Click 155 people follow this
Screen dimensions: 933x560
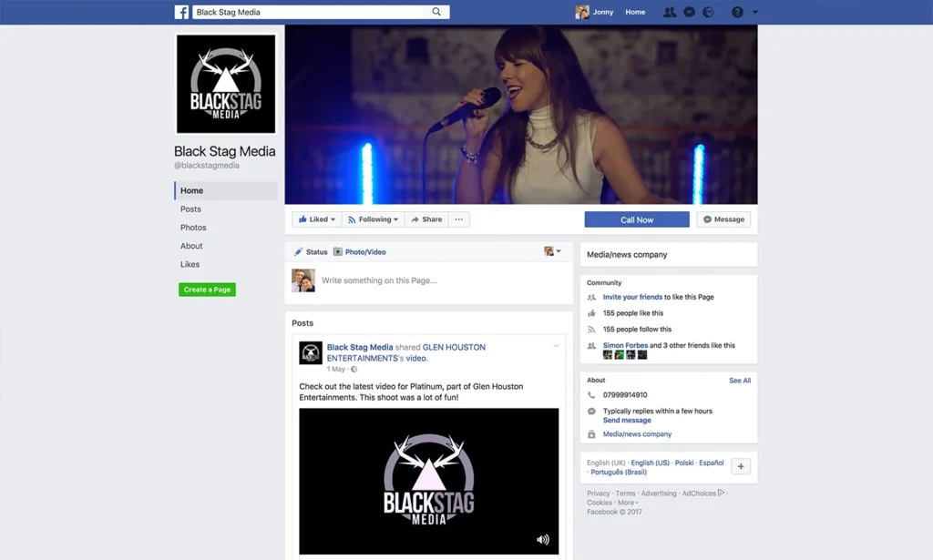637,330
